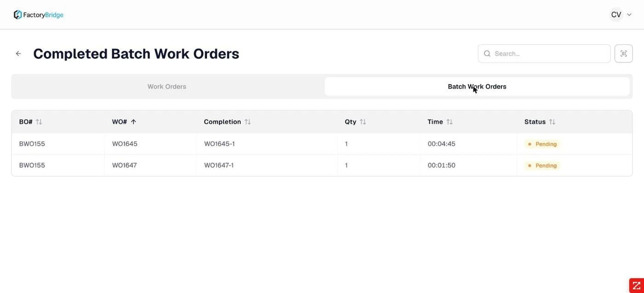Sort the Completion column
Image resolution: width=644 pixels, height=293 pixels.
click(247, 122)
